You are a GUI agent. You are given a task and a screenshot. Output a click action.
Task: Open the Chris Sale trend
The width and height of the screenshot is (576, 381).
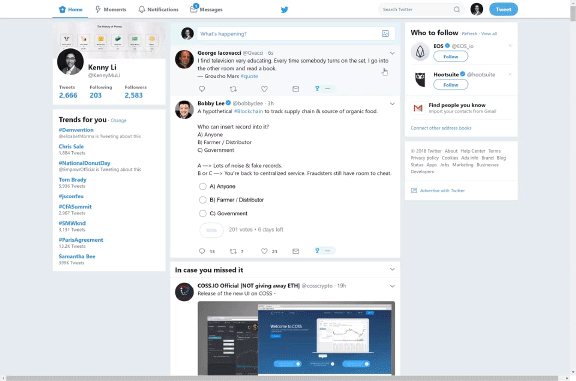pos(71,147)
